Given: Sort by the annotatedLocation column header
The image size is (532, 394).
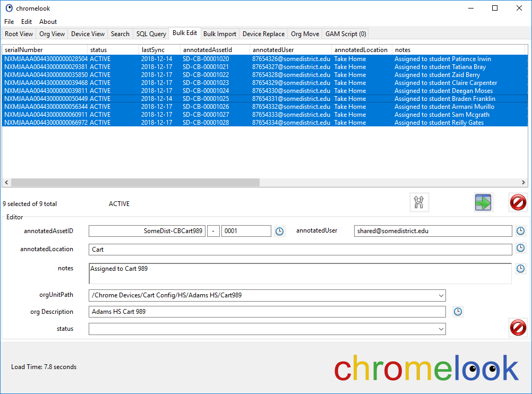Looking at the screenshot, I should (362, 50).
